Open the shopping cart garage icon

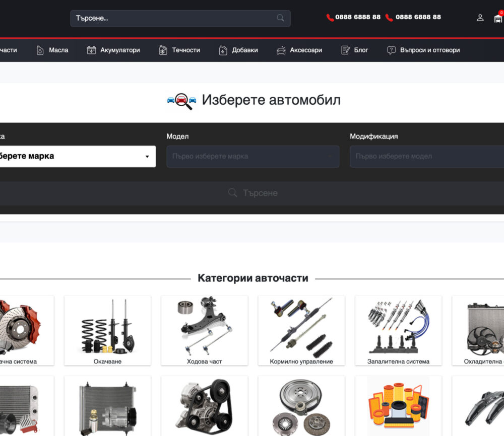(x=498, y=18)
